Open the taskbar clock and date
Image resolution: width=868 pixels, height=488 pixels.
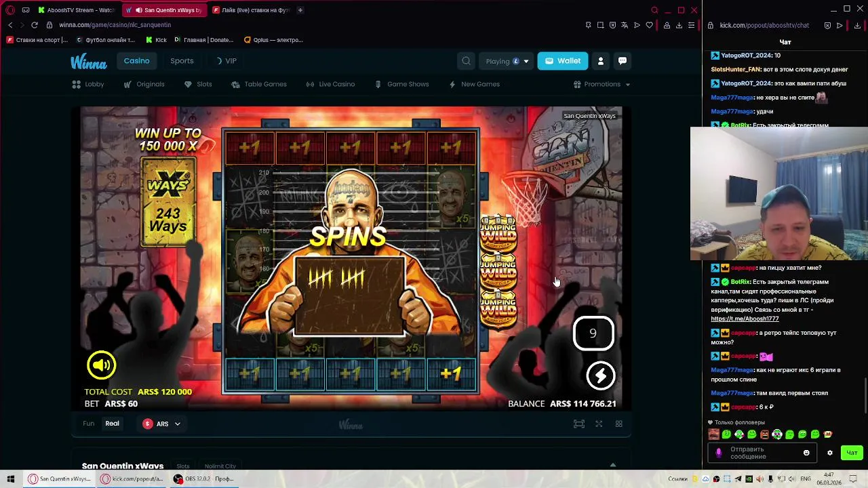click(x=829, y=479)
